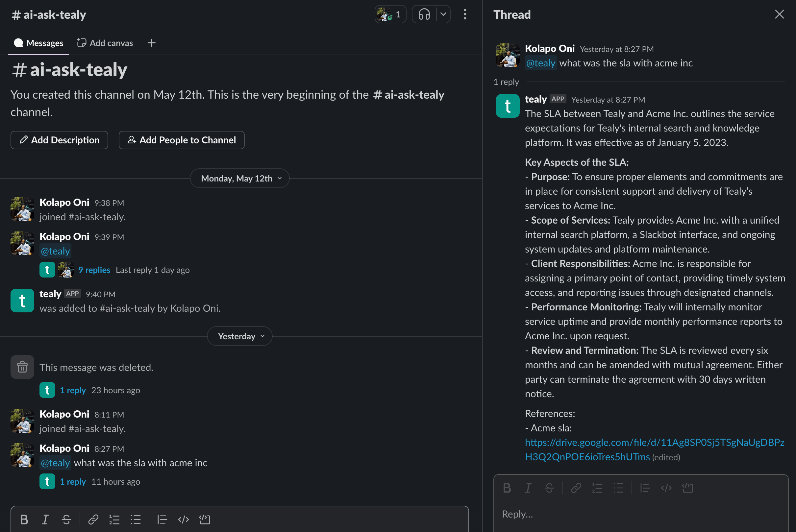Insert link in channel message composer
The width and height of the screenshot is (796, 532).
(93, 520)
